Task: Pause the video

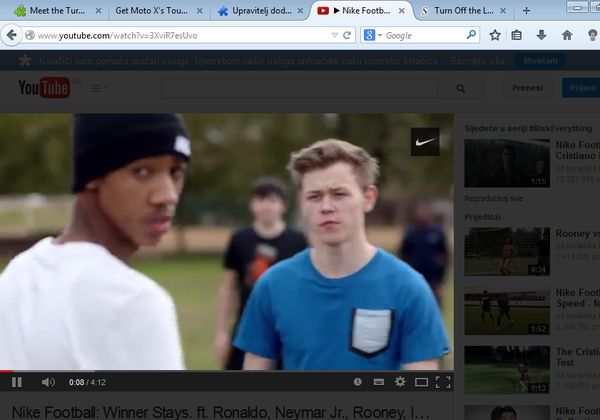Action: pyautogui.click(x=17, y=382)
